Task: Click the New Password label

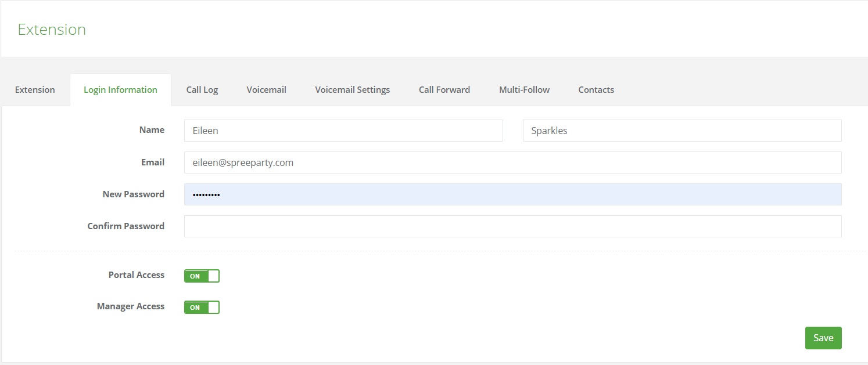Action: (134, 194)
